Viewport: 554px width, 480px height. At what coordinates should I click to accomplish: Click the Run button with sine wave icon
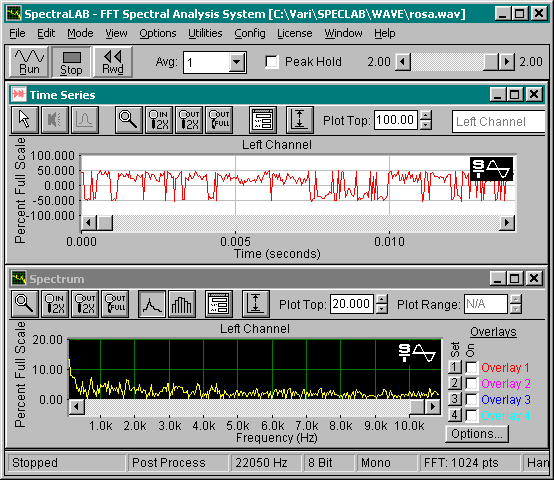pyautogui.click(x=29, y=62)
